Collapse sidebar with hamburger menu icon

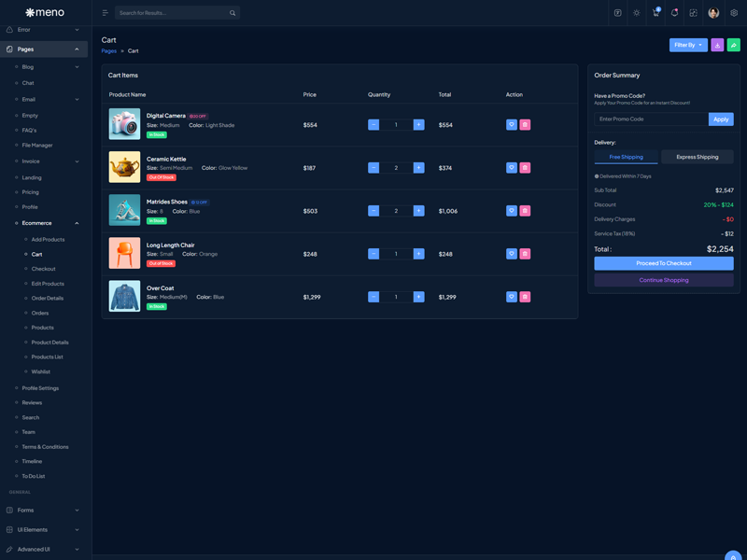105,13
